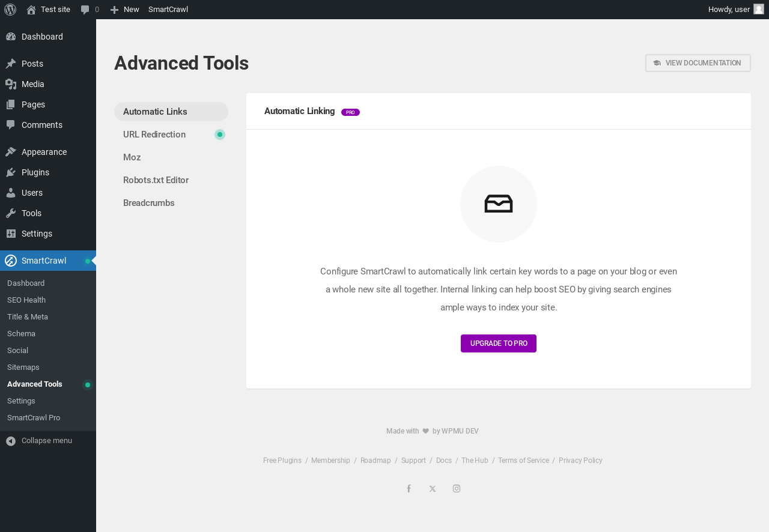
Task: Click the comment count 0 in admin bar
Action: [97, 10]
